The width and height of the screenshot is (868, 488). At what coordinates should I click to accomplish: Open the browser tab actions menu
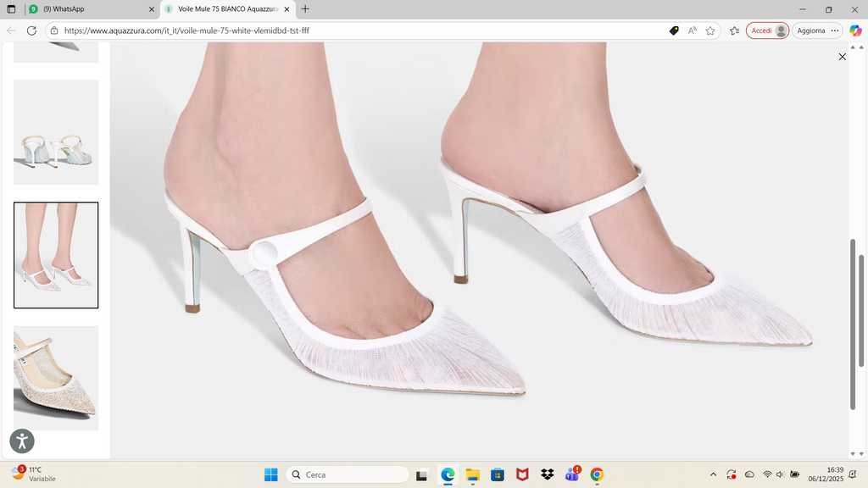[11, 8]
